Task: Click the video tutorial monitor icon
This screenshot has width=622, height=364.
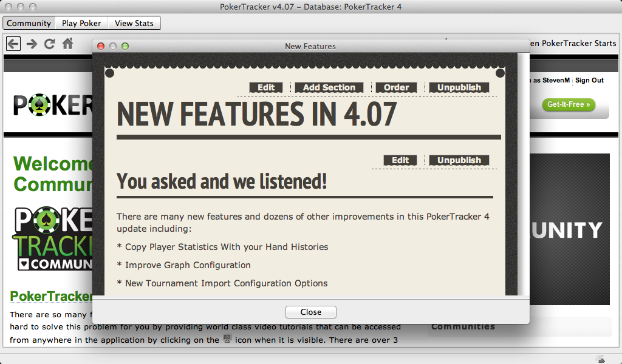Action: pos(227,339)
